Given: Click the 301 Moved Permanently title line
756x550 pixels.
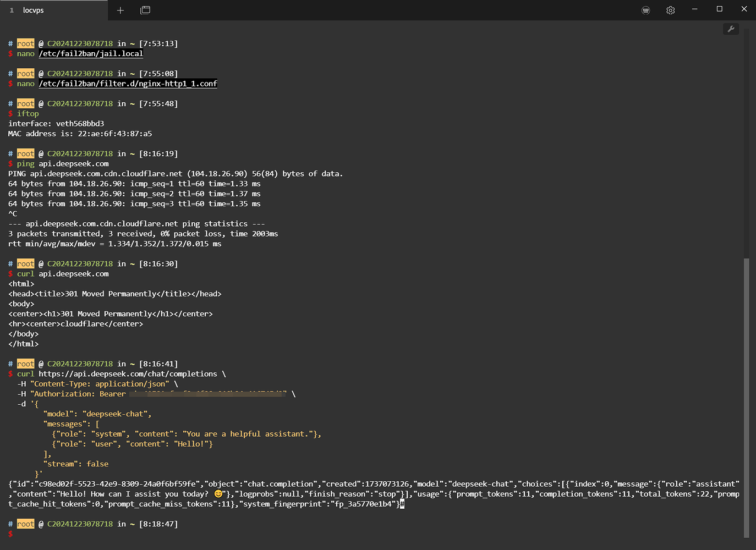Looking at the screenshot, I should [114, 294].
